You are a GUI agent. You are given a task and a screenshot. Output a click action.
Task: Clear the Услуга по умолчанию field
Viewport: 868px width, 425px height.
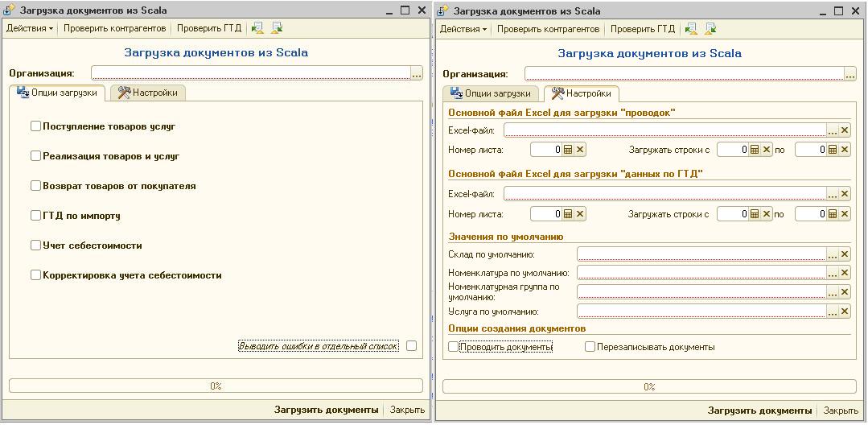coord(845,311)
